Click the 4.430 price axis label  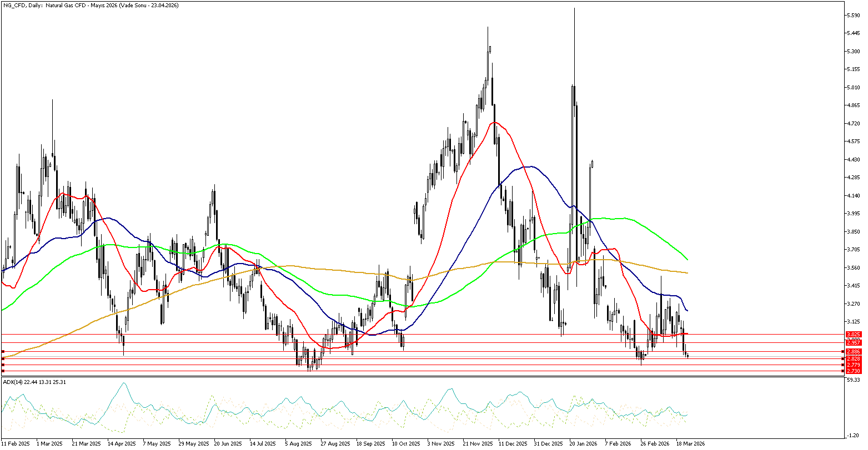pyautogui.click(x=853, y=160)
